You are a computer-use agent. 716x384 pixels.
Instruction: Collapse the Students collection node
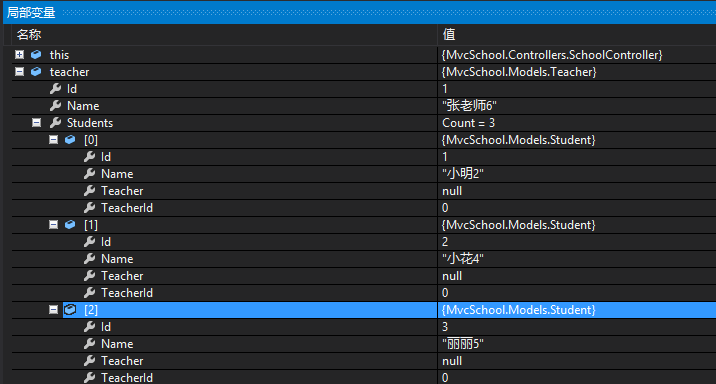coord(37,123)
